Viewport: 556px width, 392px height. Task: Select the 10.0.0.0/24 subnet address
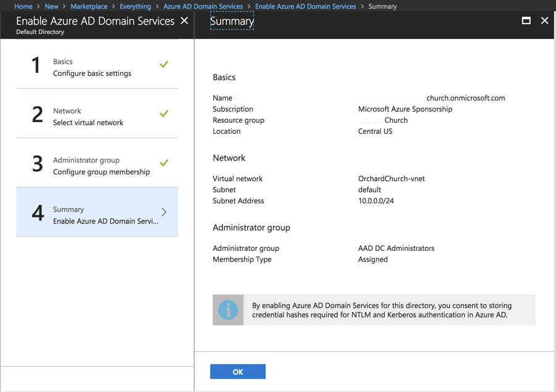[x=376, y=201]
